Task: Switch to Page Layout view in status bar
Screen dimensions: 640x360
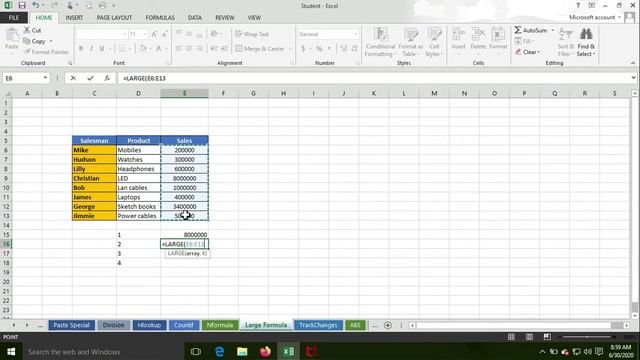Action: click(x=529, y=337)
